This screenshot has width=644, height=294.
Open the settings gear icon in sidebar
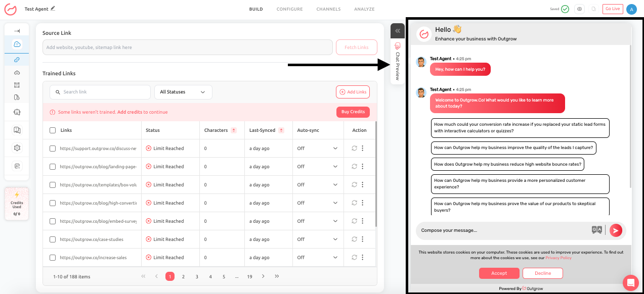coord(17,148)
